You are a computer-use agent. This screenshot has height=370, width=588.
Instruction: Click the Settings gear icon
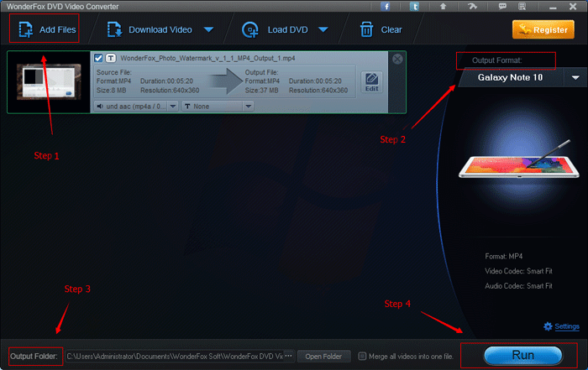pyautogui.click(x=548, y=326)
